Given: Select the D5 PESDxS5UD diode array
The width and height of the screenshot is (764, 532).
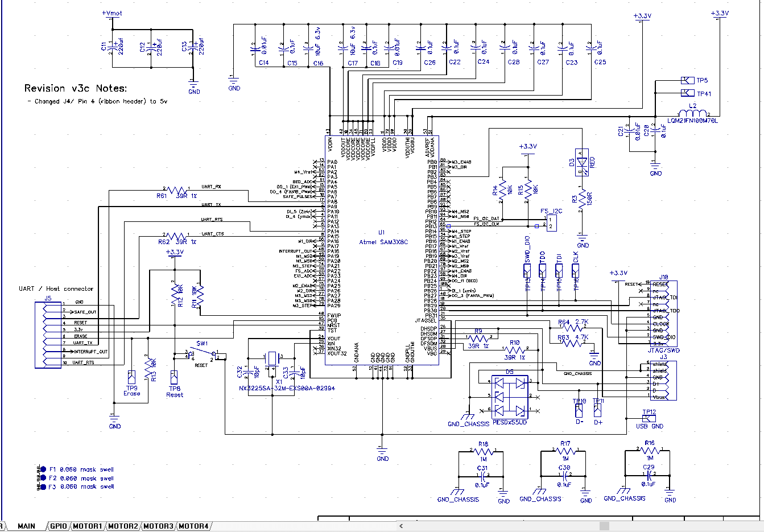Looking at the screenshot, I should click(510, 396).
